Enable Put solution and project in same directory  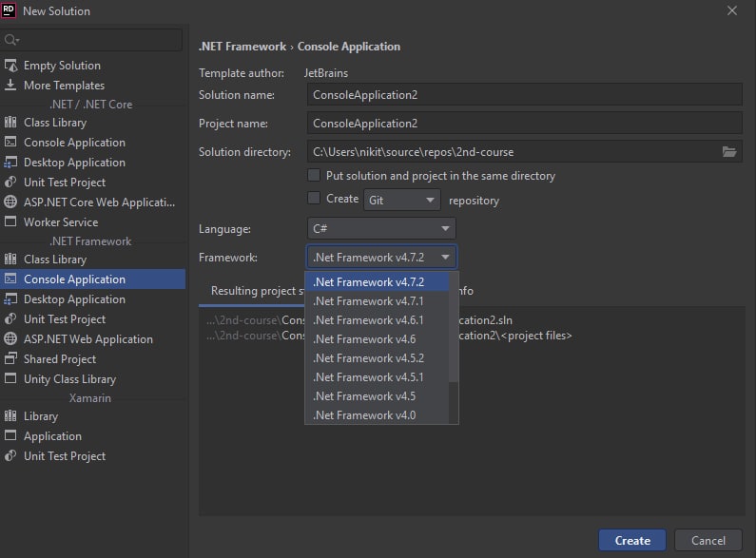point(314,175)
